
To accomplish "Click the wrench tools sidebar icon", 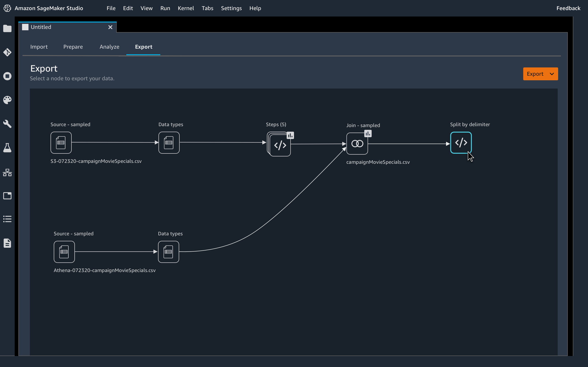I will coord(7,124).
